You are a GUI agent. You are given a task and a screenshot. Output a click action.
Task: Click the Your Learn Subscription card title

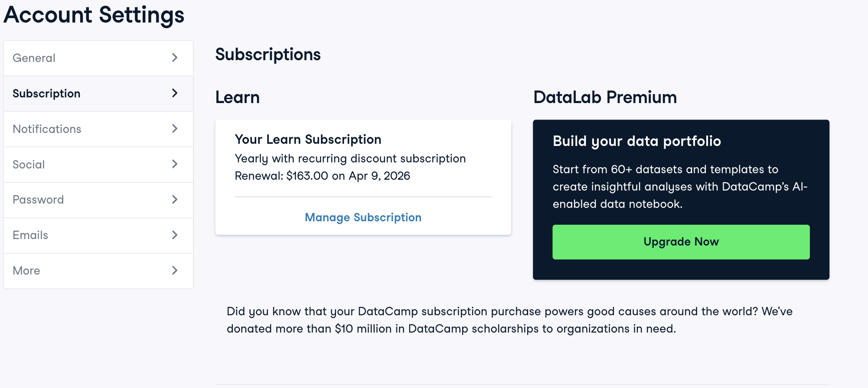308,139
